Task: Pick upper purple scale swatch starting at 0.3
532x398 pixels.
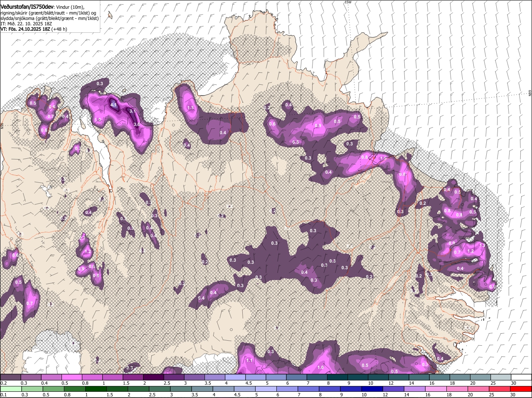Action: click(x=31, y=377)
